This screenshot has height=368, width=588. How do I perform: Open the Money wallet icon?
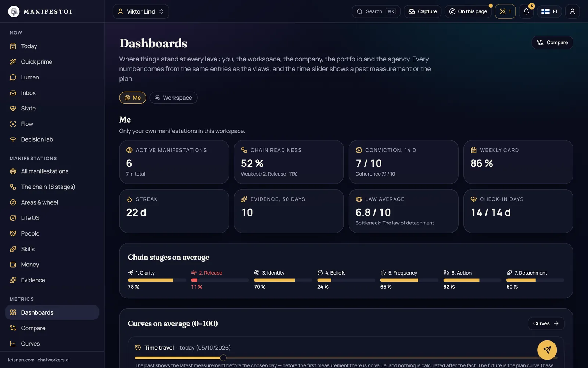[13, 265]
